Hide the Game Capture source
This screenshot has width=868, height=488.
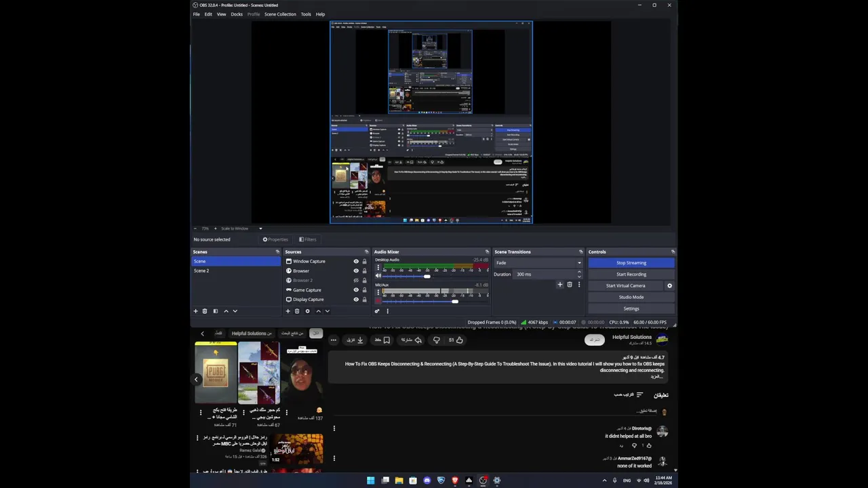[356, 289]
